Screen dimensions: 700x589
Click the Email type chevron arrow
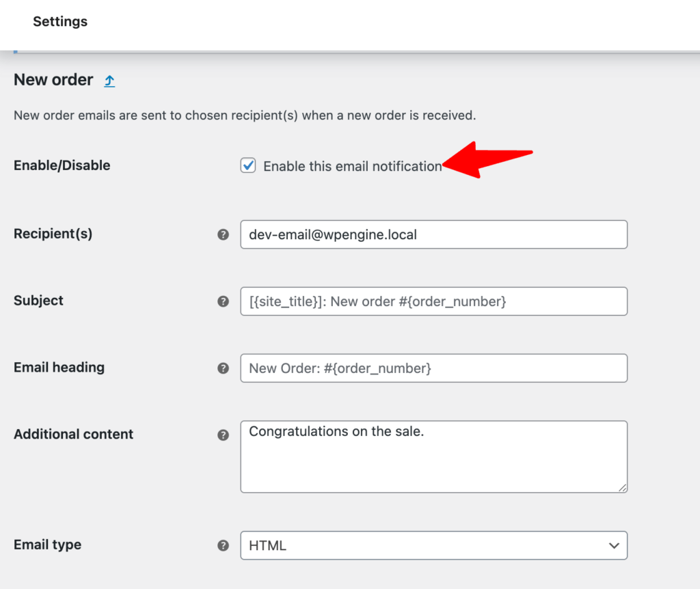pyautogui.click(x=614, y=545)
